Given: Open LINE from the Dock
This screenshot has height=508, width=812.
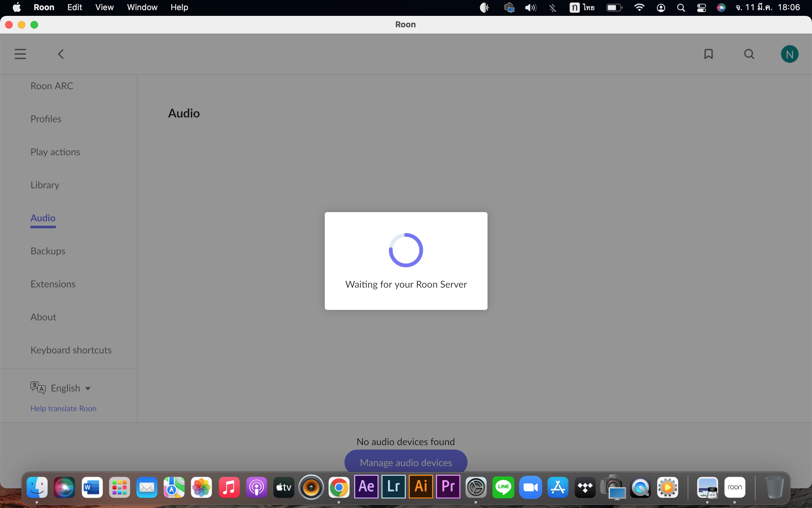Looking at the screenshot, I should (503, 487).
